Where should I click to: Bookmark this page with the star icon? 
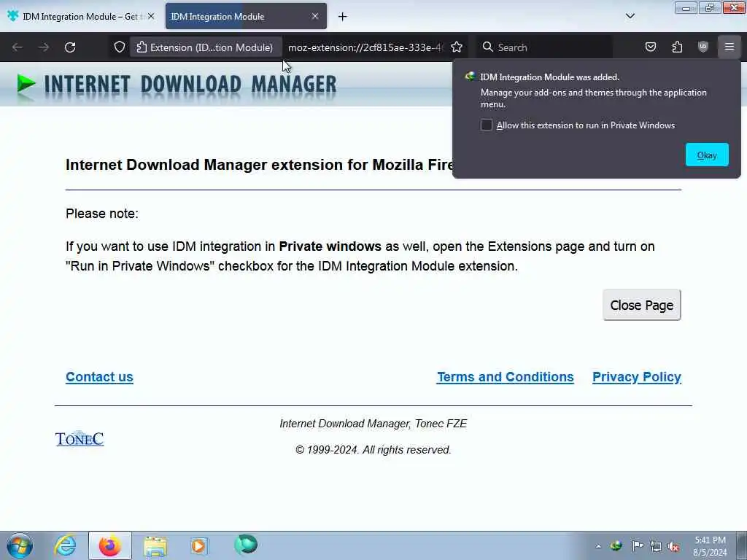click(x=457, y=47)
